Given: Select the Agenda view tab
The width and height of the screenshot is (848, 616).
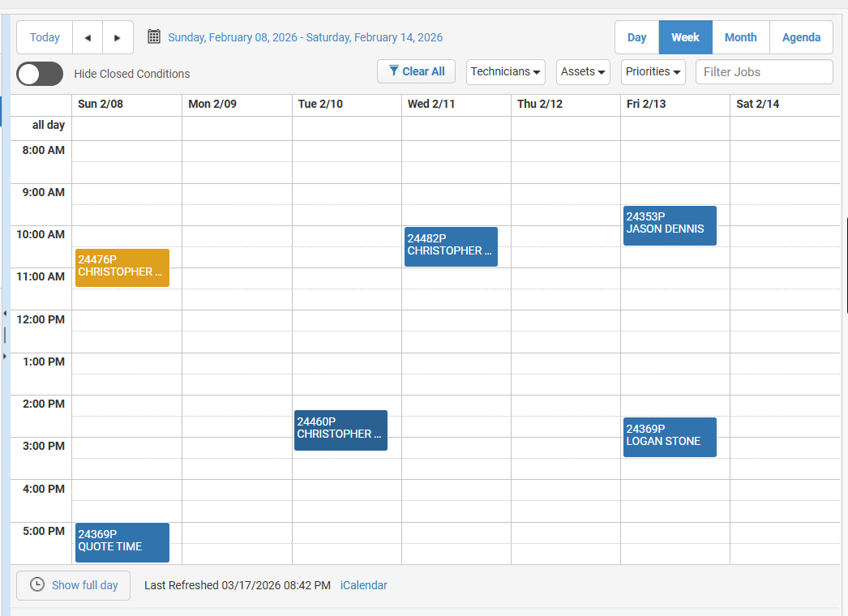Looking at the screenshot, I should point(801,37).
